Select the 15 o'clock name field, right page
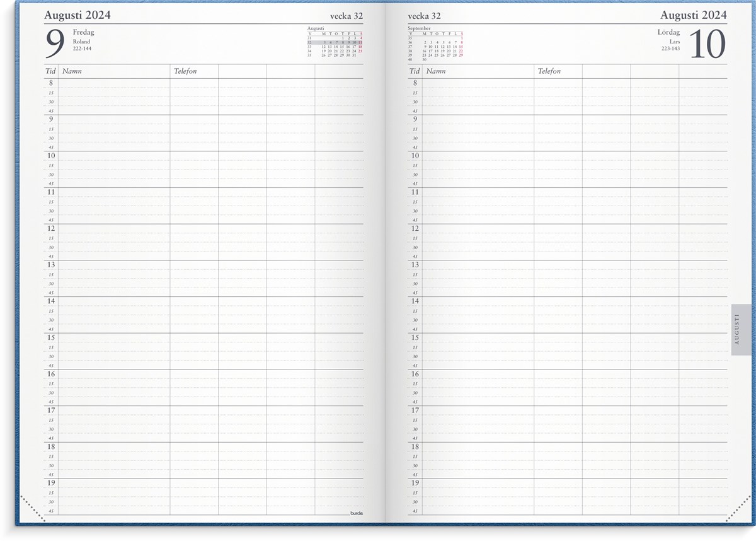 coord(478,338)
